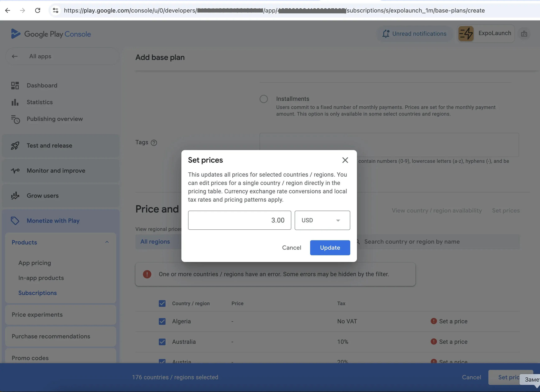Viewport: 540px width, 392px height.
Task: Click the error icon in Australia row
Action: coord(434,341)
